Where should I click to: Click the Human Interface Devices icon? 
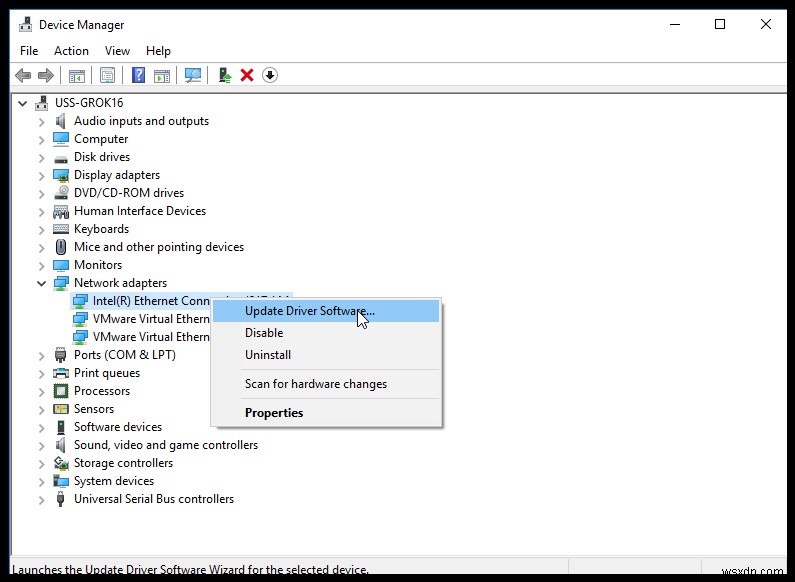click(61, 211)
